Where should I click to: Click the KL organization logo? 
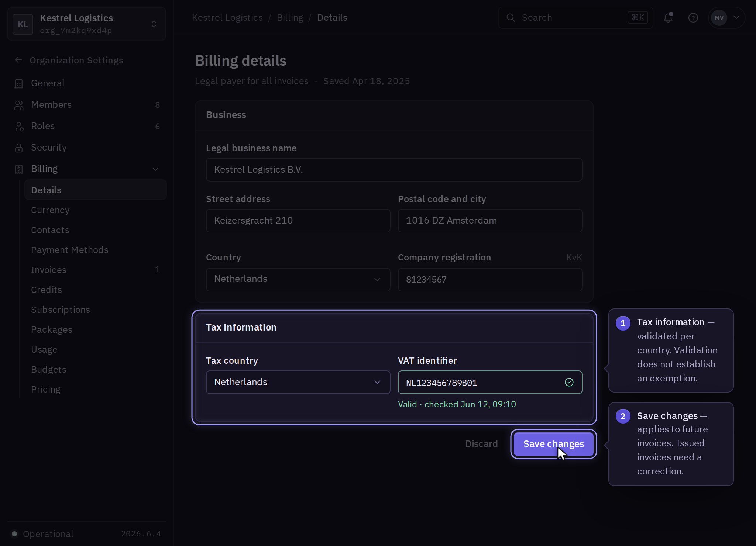click(23, 24)
